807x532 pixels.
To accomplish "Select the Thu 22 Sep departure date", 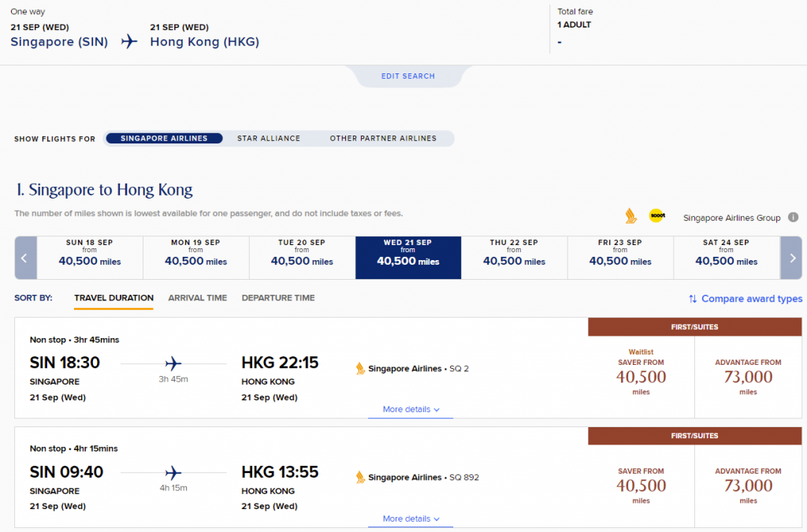I will click(x=514, y=257).
